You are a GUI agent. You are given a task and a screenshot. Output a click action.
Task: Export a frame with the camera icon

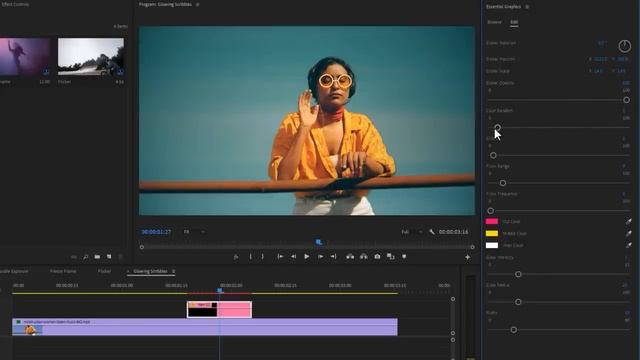[377, 257]
